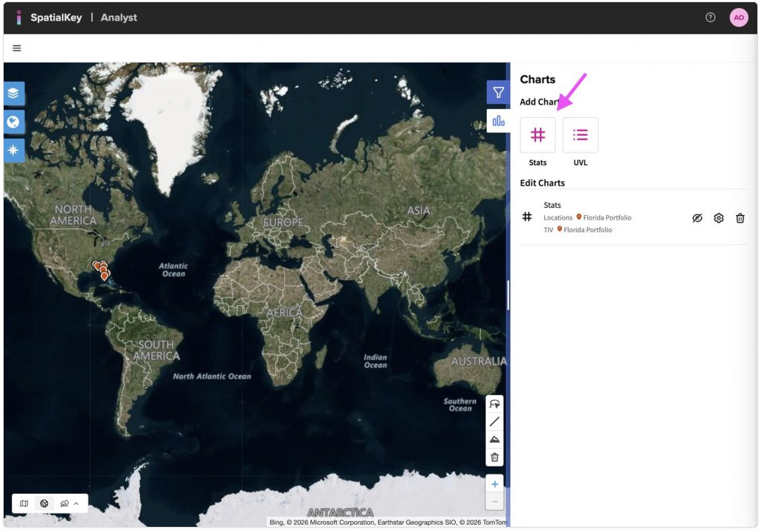Delete map drawings with the map trash icon
Image resolution: width=761 pixels, height=532 pixels.
(x=495, y=457)
